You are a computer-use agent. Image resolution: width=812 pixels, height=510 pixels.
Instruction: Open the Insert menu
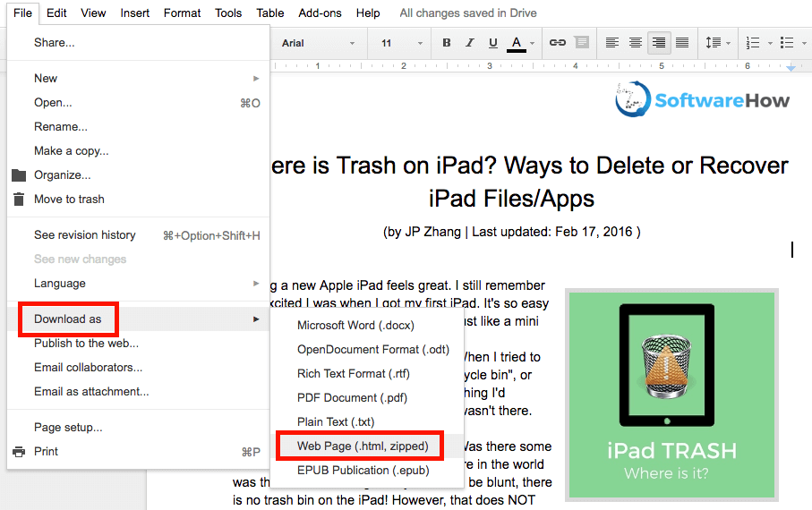[x=135, y=13]
